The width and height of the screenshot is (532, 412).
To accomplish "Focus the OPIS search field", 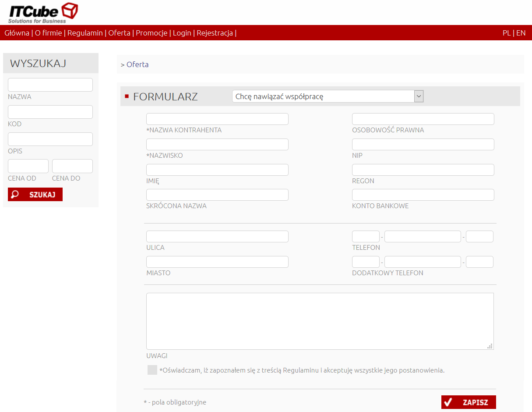I will coord(50,139).
